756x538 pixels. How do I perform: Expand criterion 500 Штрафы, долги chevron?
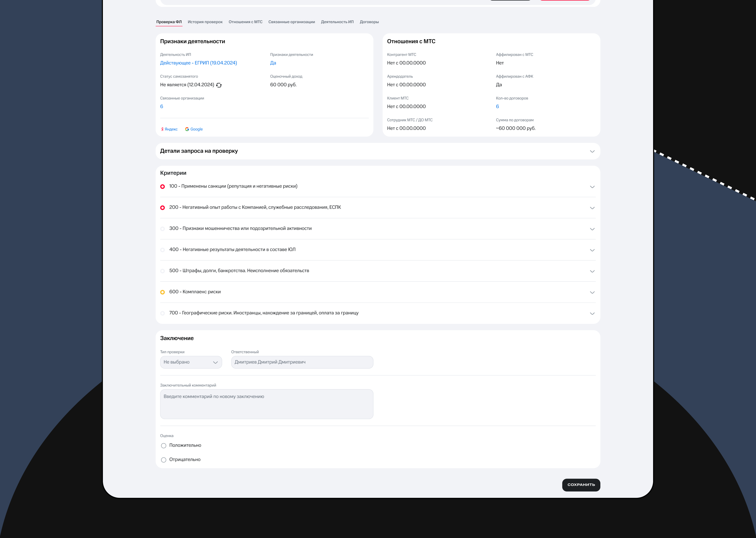[592, 271]
